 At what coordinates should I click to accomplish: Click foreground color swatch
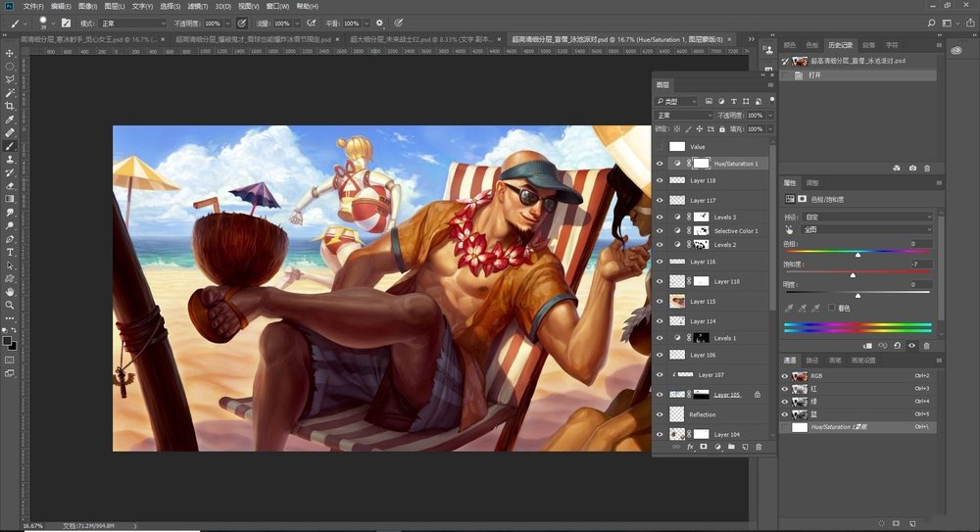[x=7, y=341]
